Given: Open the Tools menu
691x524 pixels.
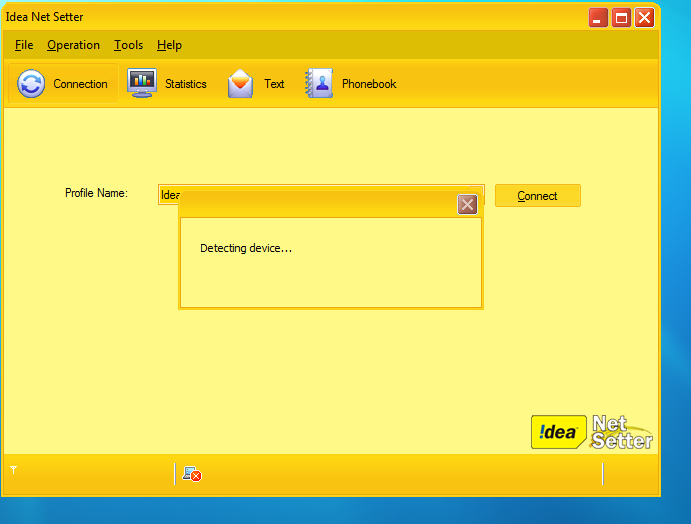Looking at the screenshot, I should (129, 45).
